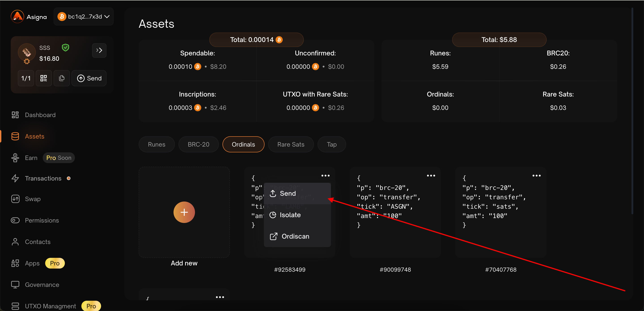Click Send button in the wallet card
This screenshot has width=644, height=311.
[89, 78]
